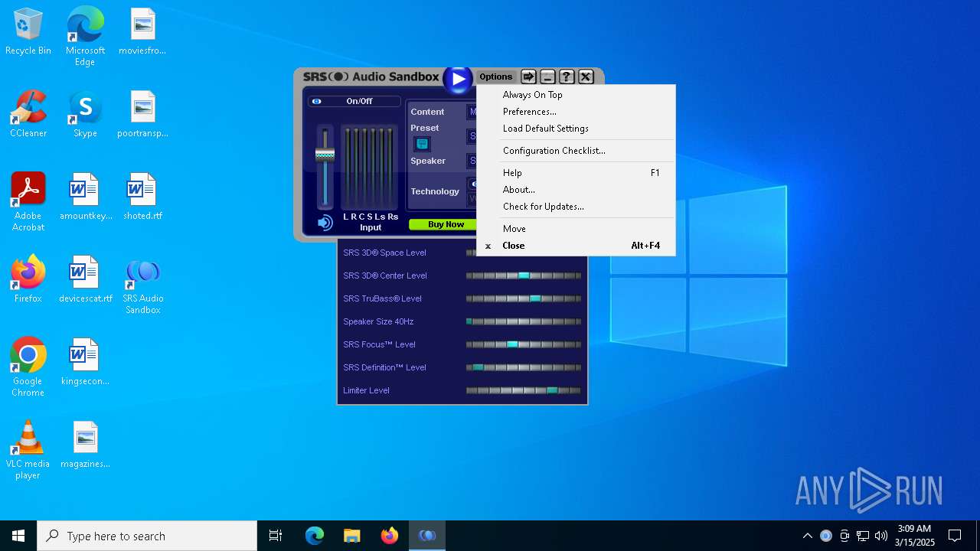Select devicescat.rtf document on desktop
The width and height of the screenshot is (980, 551).
[x=85, y=279]
